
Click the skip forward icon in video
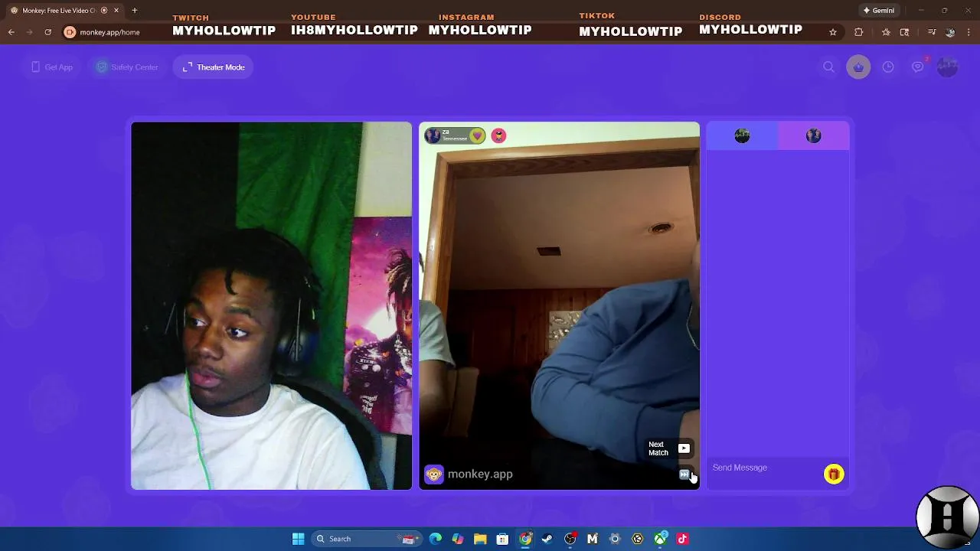684,474
